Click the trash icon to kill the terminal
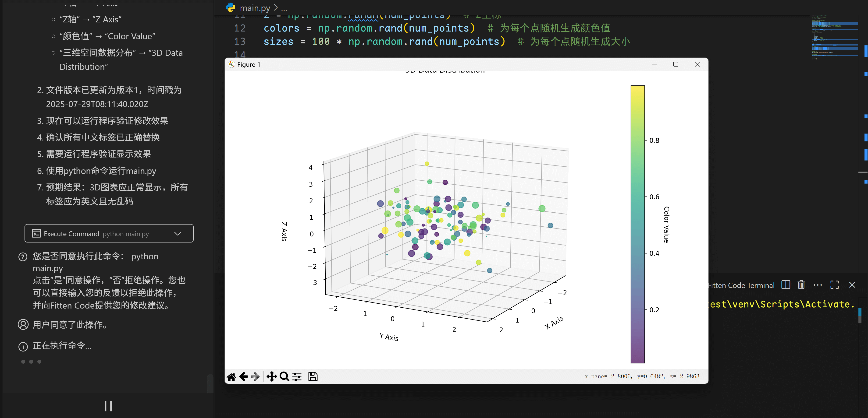 pos(801,285)
